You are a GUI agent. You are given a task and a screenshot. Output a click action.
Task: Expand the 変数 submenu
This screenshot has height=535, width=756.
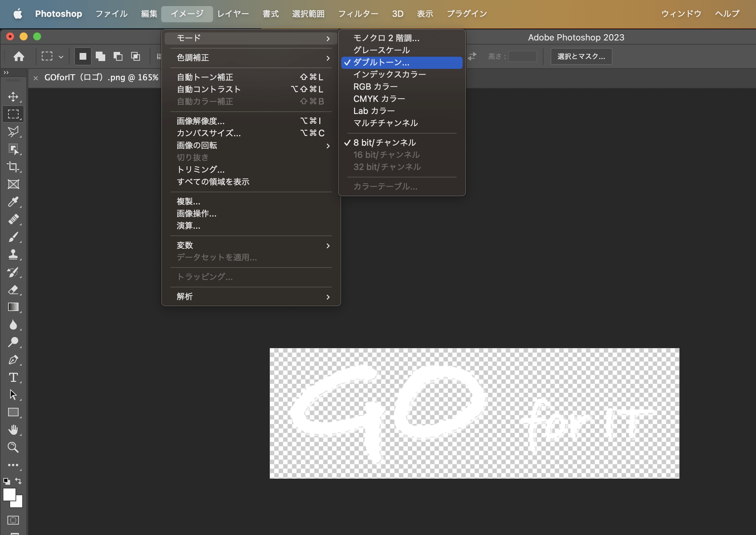coord(251,245)
